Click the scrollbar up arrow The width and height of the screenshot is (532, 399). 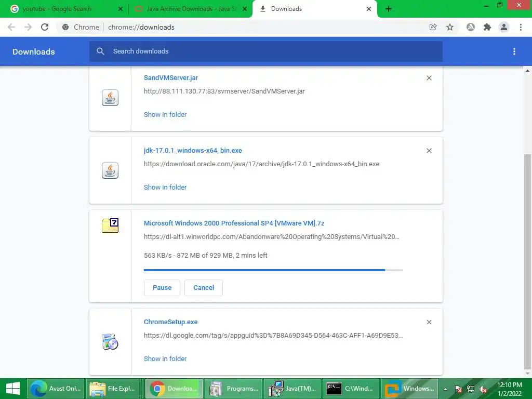(527, 71)
